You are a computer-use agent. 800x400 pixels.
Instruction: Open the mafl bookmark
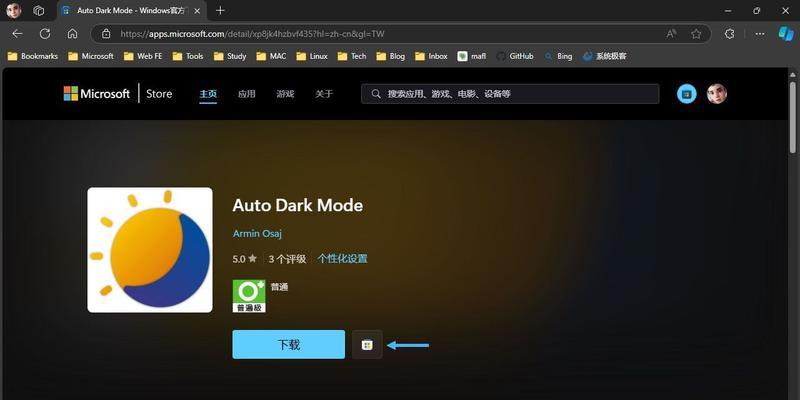tap(472, 56)
